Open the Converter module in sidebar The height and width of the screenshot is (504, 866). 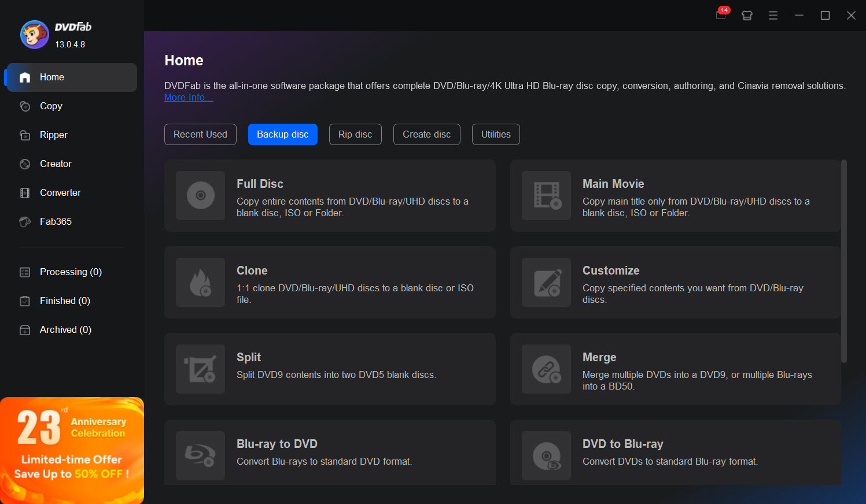tap(60, 192)
